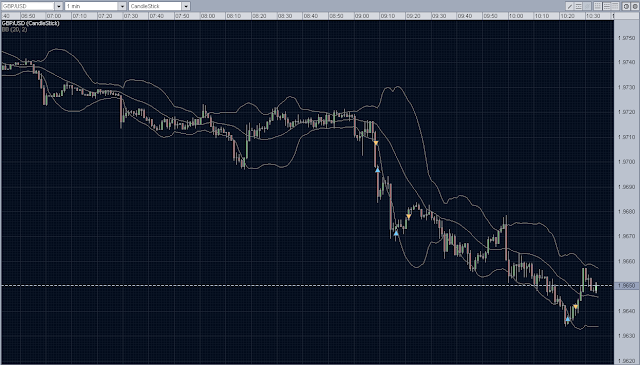This screenshot has width=640, height=365.
Task: Click the table grid view icon
Action: click(615, 6)
